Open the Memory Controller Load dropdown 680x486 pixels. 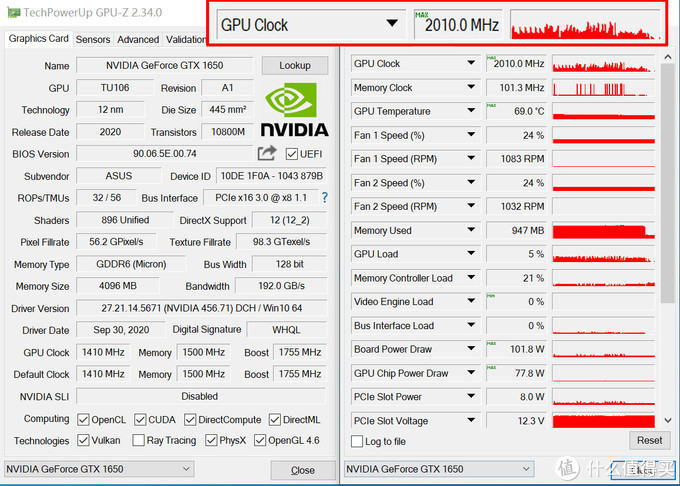pyautogui.click(x=471, y=277)
